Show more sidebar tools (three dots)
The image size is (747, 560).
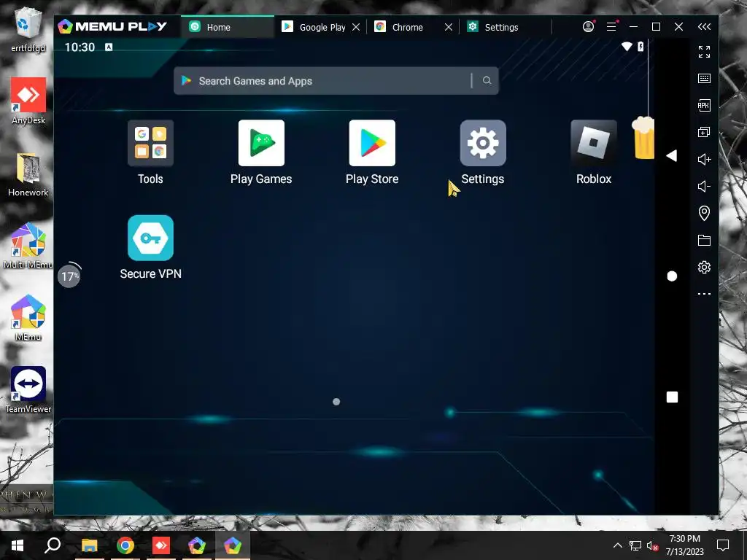[x=704, y=294]
